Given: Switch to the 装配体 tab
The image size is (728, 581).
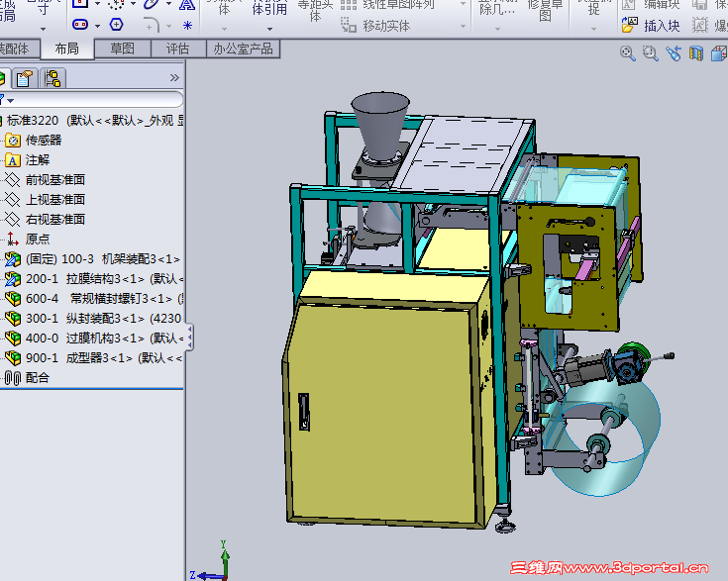Looking at the screenshot, I should click(x=19, y=48).
